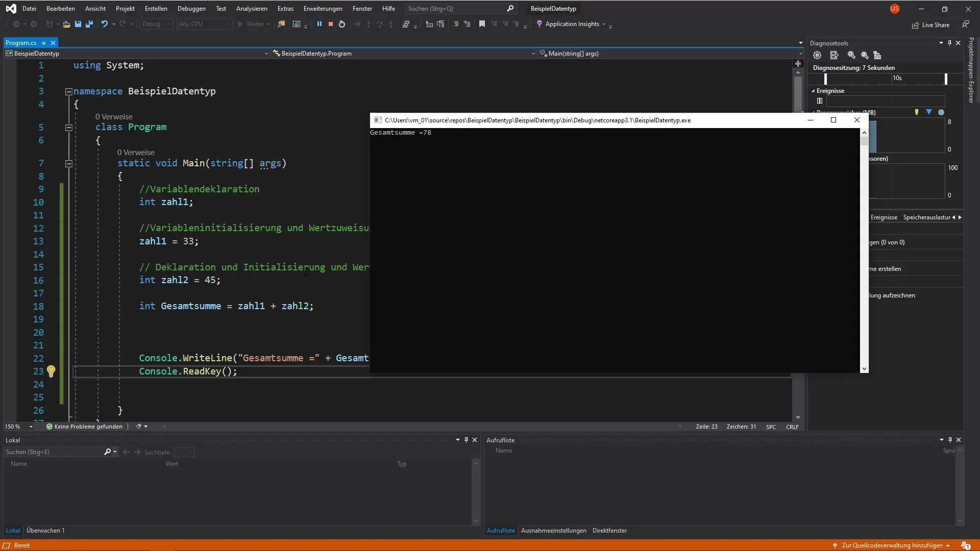Screen dimensions: 980x551
Task: Open file with the folder icon
Action: pos(66,24)
